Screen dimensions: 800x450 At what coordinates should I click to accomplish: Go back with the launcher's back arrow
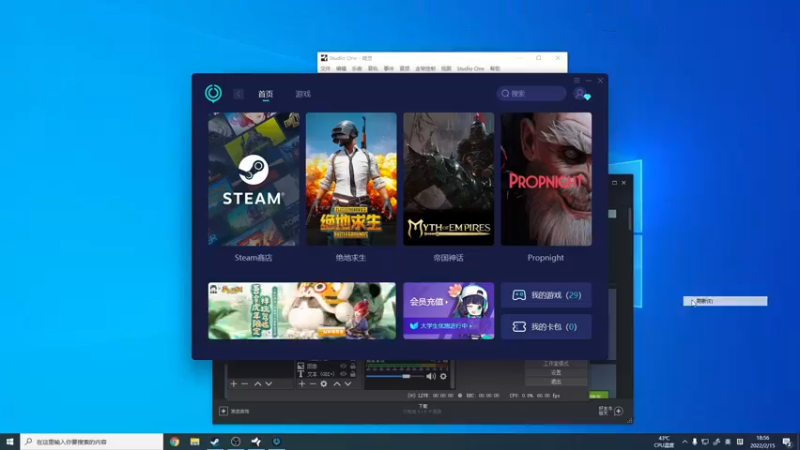coord(238,94)
